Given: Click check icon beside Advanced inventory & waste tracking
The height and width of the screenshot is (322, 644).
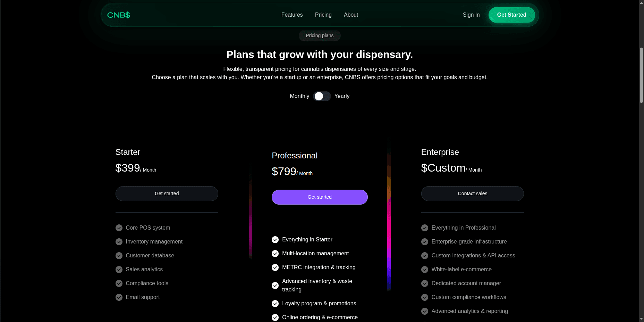Looking at the screenshot, I should (x=275, y=286).
